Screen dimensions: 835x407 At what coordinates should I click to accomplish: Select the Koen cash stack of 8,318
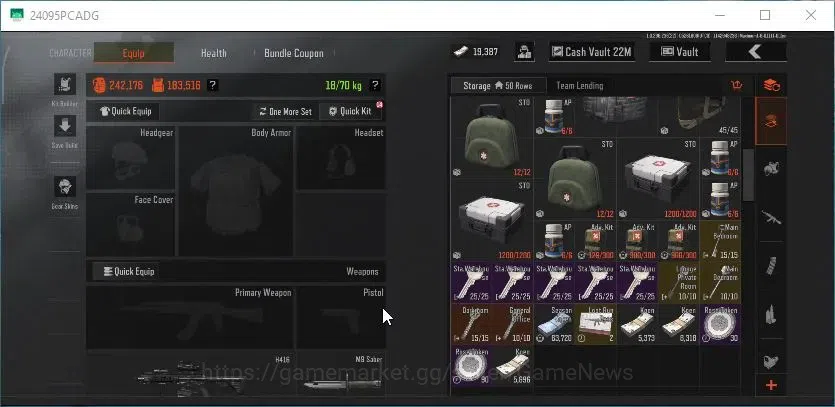678,324
